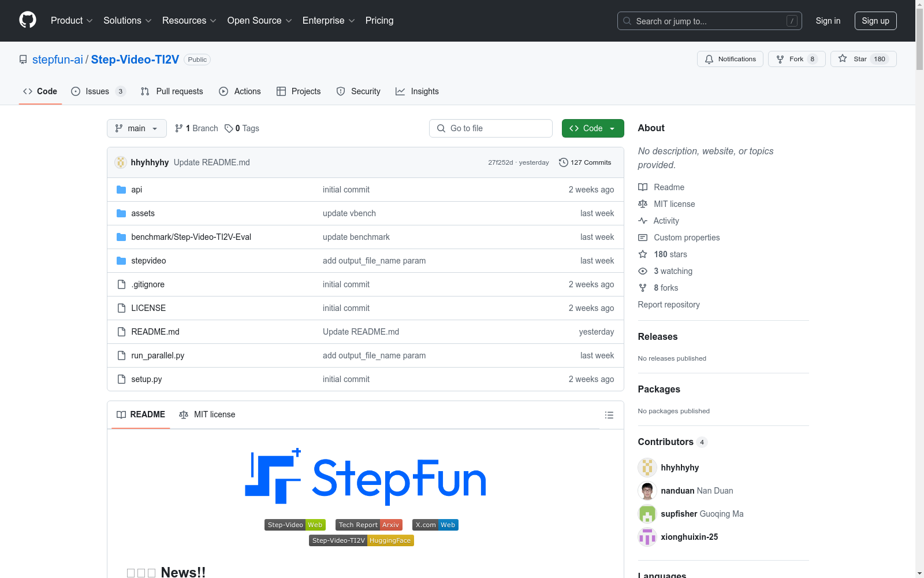The width and height of the screenshot is (924, 578).
Task: Select the MIT license tab above README
Action: (x=207, y=414)
